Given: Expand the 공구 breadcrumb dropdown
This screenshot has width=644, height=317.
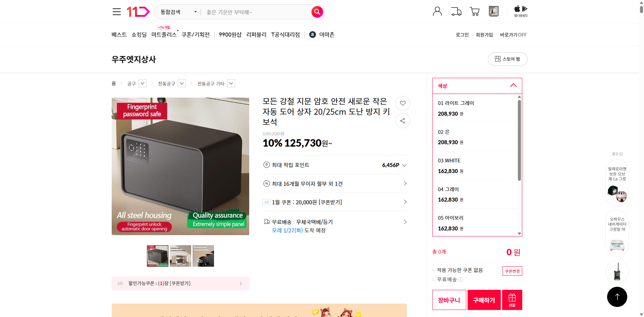Looking at the screenshot, I should coord(142,83).
